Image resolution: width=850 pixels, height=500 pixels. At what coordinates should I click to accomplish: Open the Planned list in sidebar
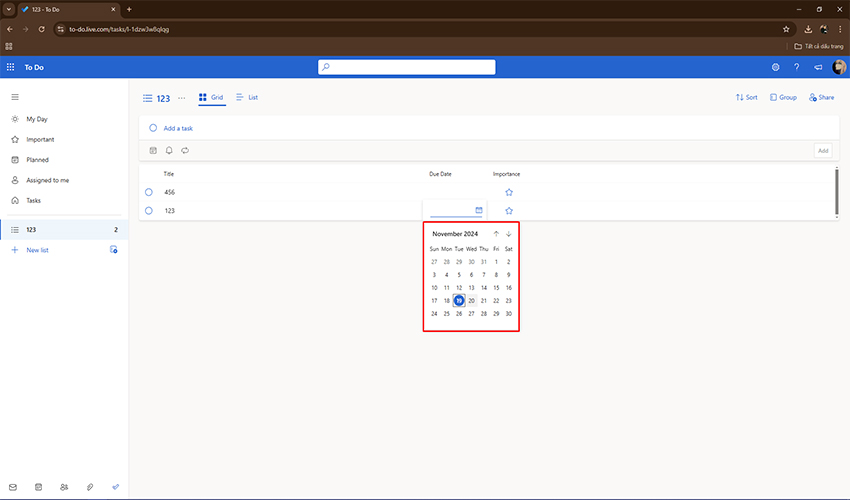[37, 160]
